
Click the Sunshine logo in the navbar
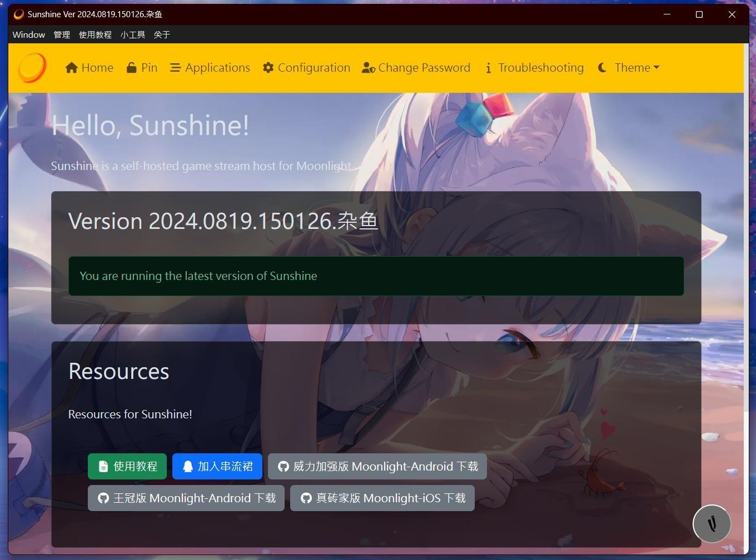(x=32, y=67)
